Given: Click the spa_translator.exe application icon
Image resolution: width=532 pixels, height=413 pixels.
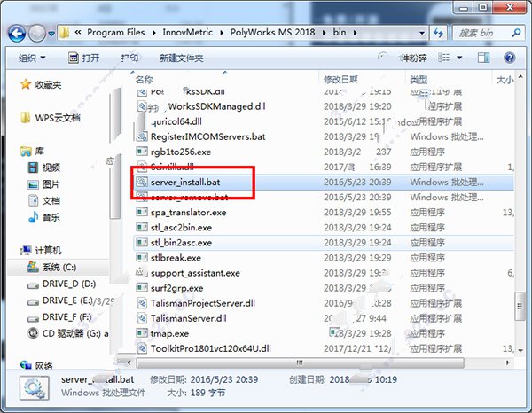Looking at the screenshot, I should coord(142,213).
